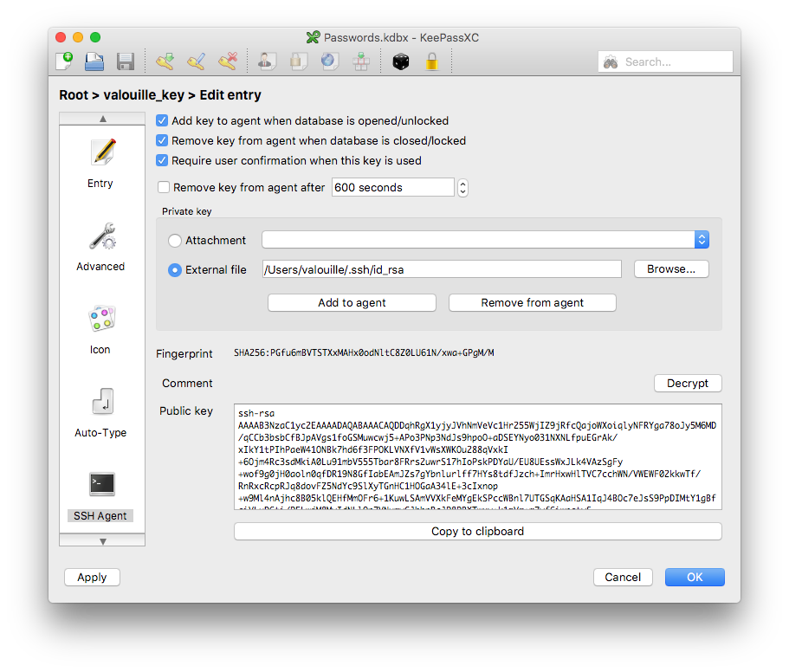Perform Auto-Type using the toolbar icon
The image size is (789, 672).
pos(361,61)
